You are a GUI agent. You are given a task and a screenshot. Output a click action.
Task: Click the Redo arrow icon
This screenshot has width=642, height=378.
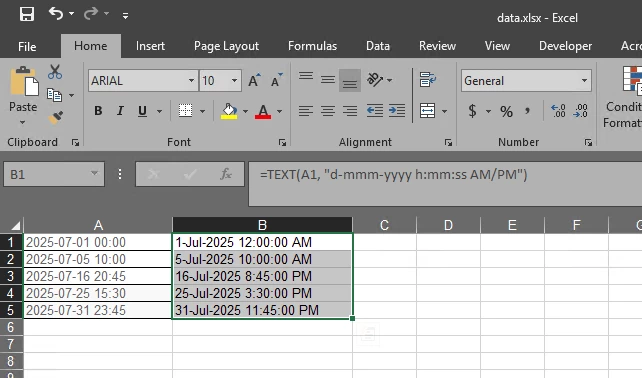(90, 14)
